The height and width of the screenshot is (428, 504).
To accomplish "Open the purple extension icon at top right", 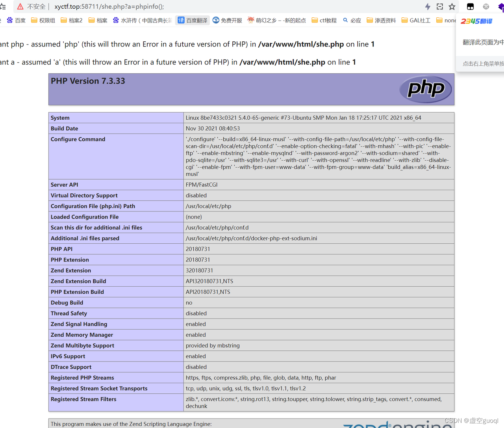I will [x=500, y=7].
